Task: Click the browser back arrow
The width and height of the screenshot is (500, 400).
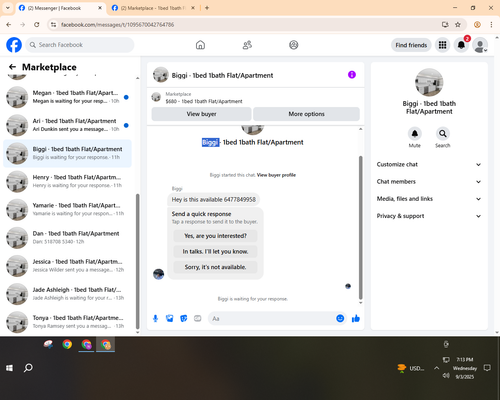Action: coord(9,25)
